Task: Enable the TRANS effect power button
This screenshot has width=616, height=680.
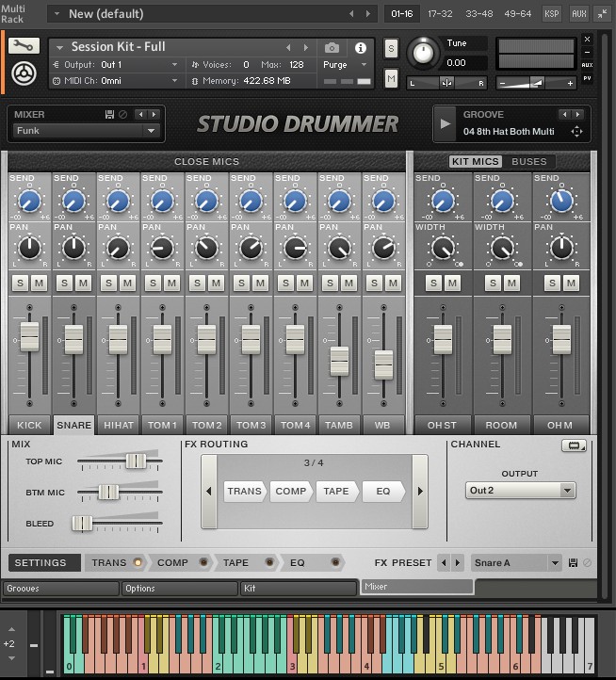Action: pos(138,562)
